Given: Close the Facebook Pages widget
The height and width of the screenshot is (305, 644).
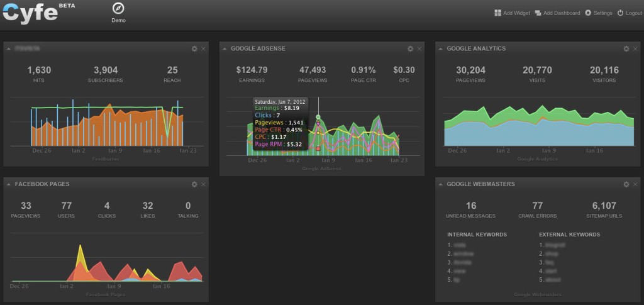Looking at the screenshot, I should point(203,185).
